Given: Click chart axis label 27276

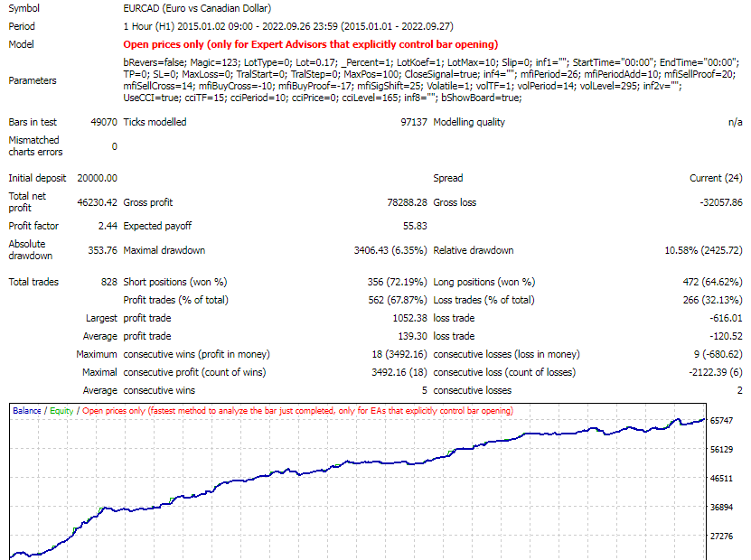Looking at the screenshot, I should 721,537.
